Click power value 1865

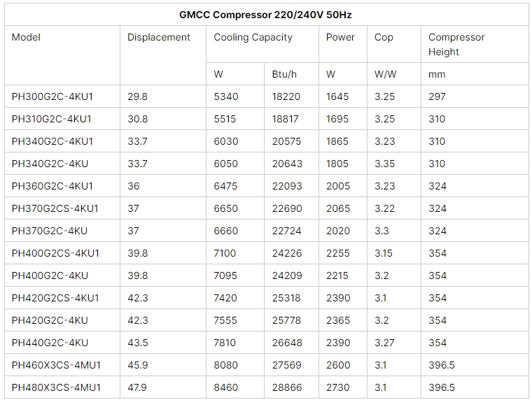pos(337,141)
